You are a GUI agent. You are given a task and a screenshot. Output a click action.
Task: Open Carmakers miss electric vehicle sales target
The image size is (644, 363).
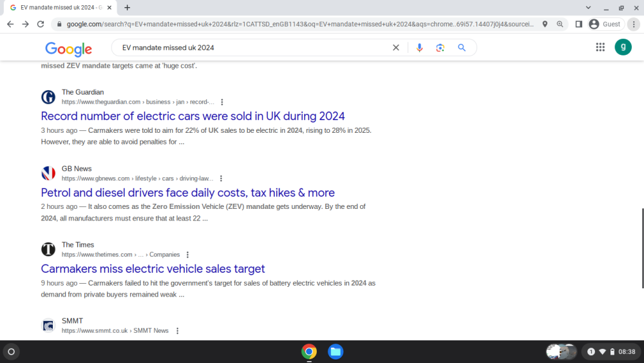[153, 269]
